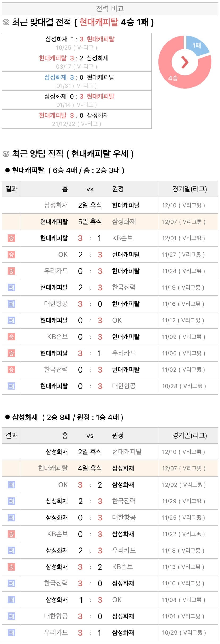Click volleyball icon beside 최근 맞대결 전적
This screenshot has height=644, width=220.
[6, 23]
